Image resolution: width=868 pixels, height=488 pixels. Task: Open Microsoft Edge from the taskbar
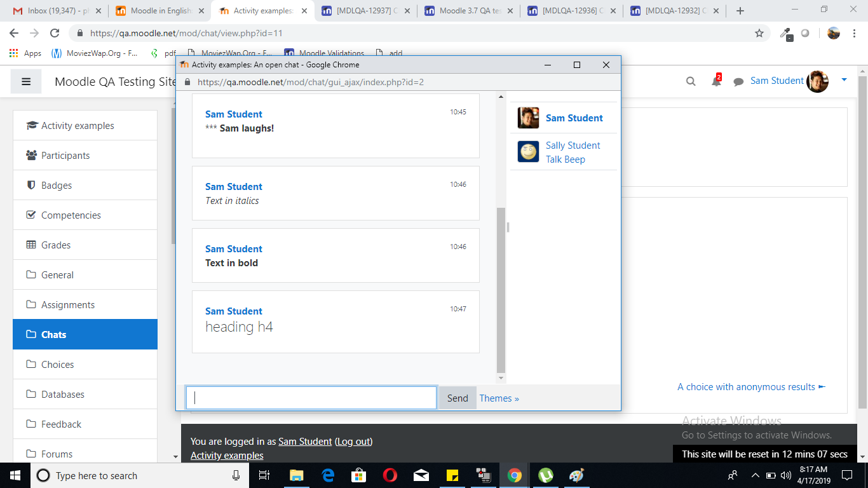[x=328, y=475]
